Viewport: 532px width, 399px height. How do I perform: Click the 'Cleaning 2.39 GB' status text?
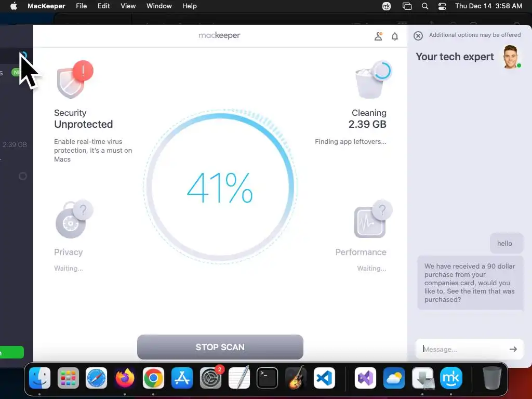click(x=367, y=119)
